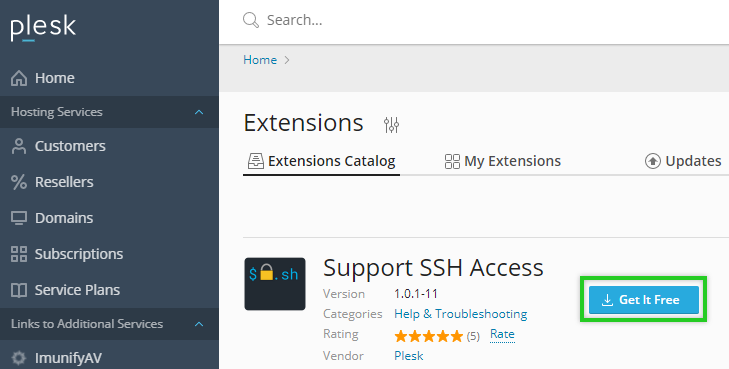Click Get It Free button
Screen dimensions: 729x369
(643, 300)
